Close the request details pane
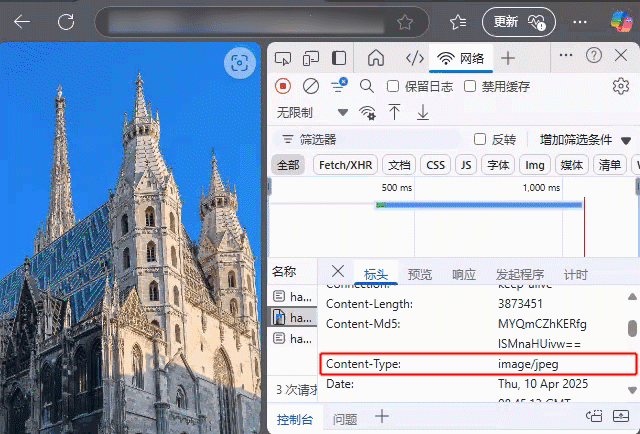This screenshot has height=434, width=640. (338, 271)
